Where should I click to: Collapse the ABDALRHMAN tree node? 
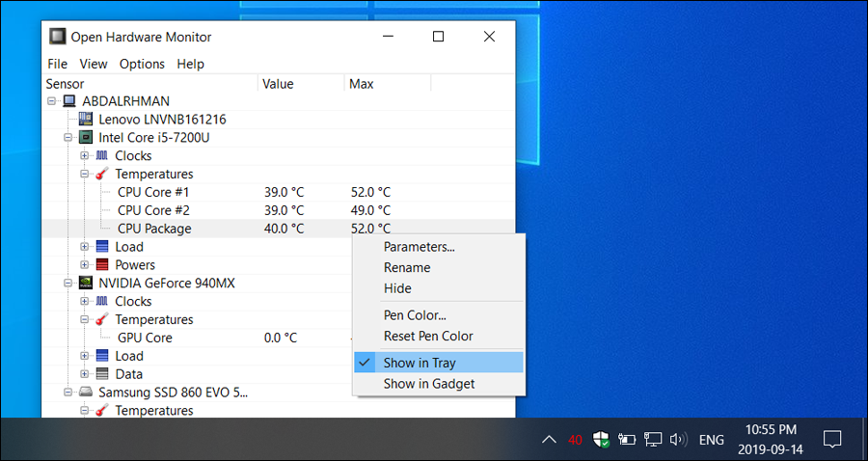[52, 101]
